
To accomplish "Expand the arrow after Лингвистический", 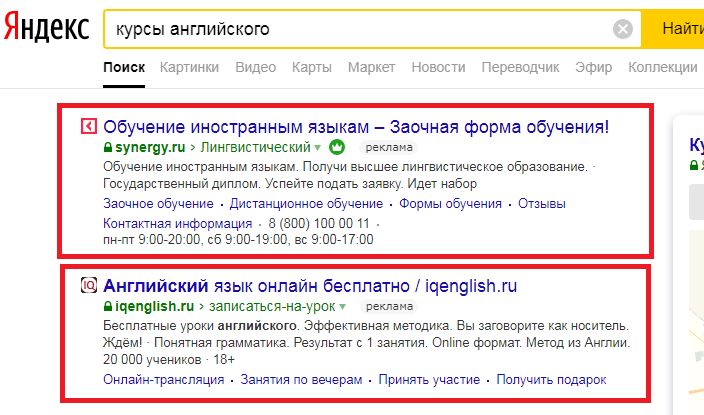I will point(318,147).
